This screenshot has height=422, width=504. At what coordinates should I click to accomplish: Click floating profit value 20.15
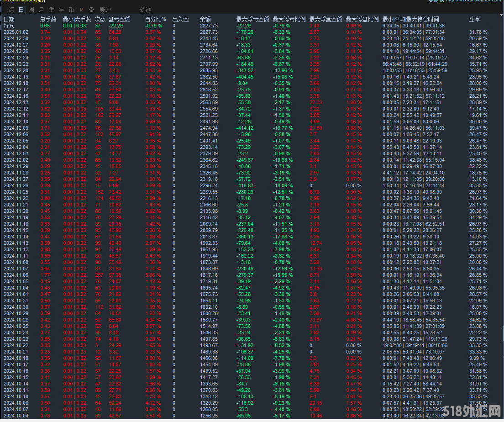pos(315,403)
